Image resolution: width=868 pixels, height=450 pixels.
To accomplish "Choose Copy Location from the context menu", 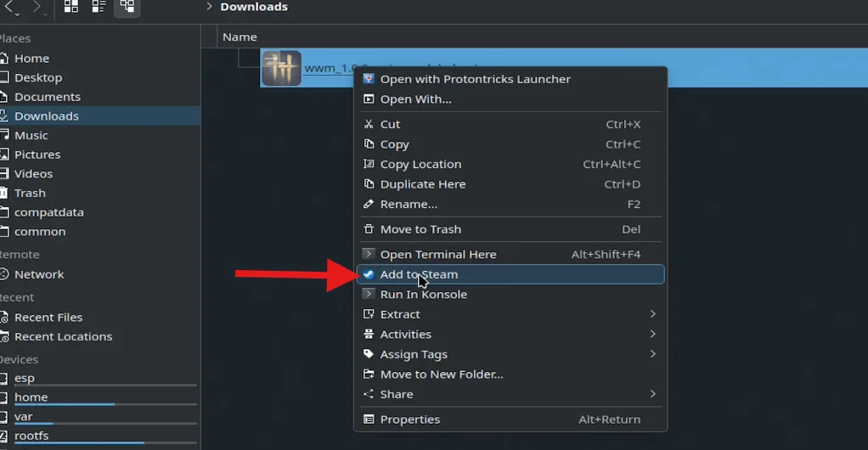I will click(x=420, y=164).
